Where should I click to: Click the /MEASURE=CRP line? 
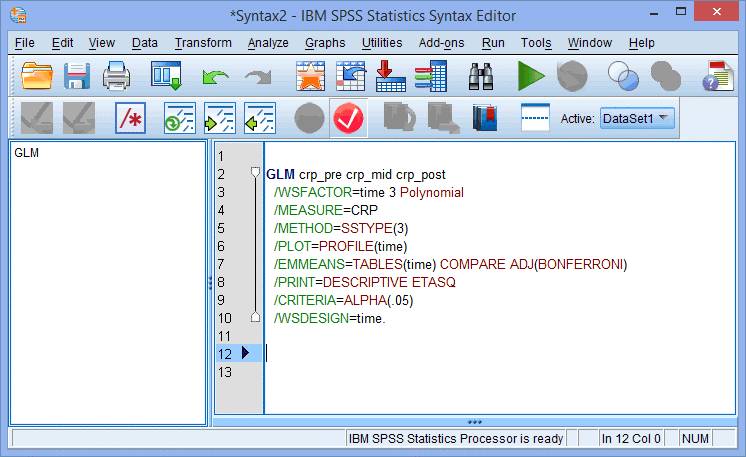pos(326,210)
